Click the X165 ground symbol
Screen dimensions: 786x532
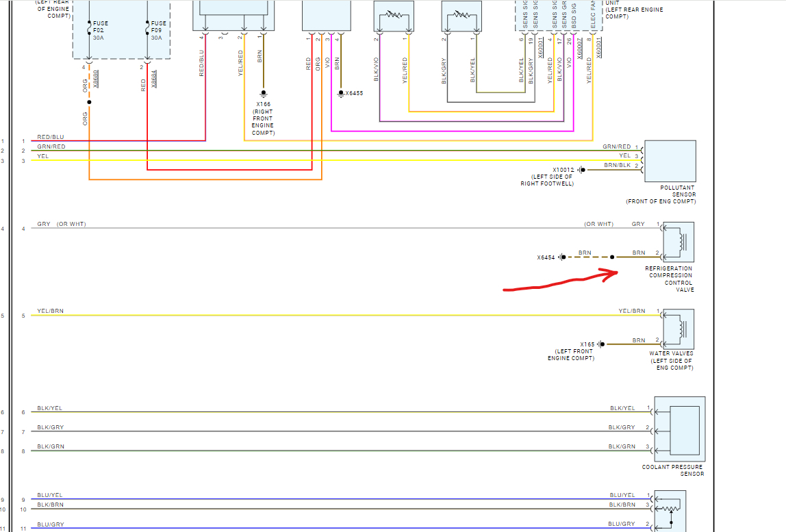600,344
